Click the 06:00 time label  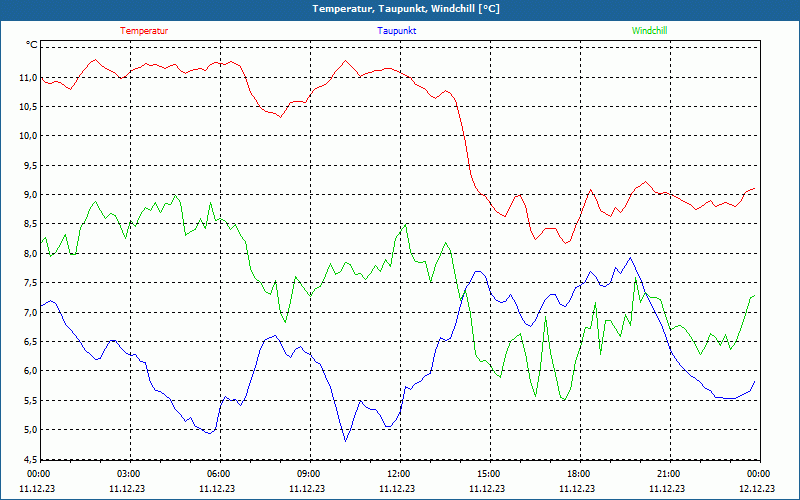point(217,474)
